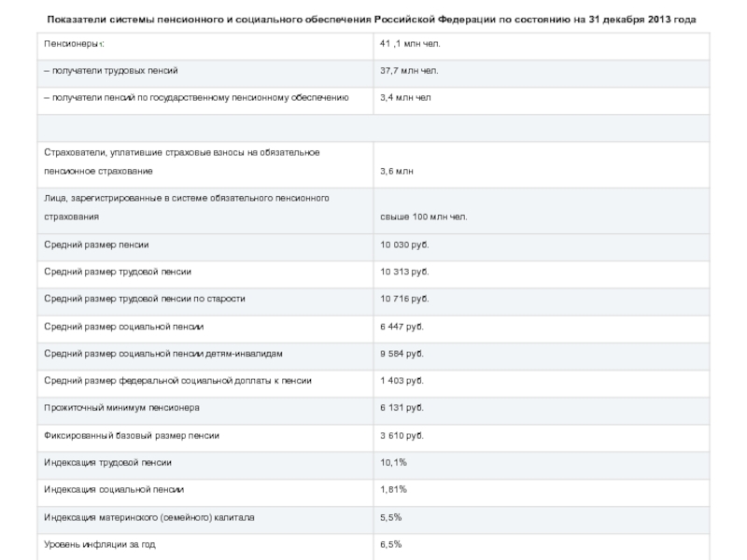Screen dimensions: 747x560
Task: Click the 'Уровень инфляции за год' row label
Action: coord(101,543)
